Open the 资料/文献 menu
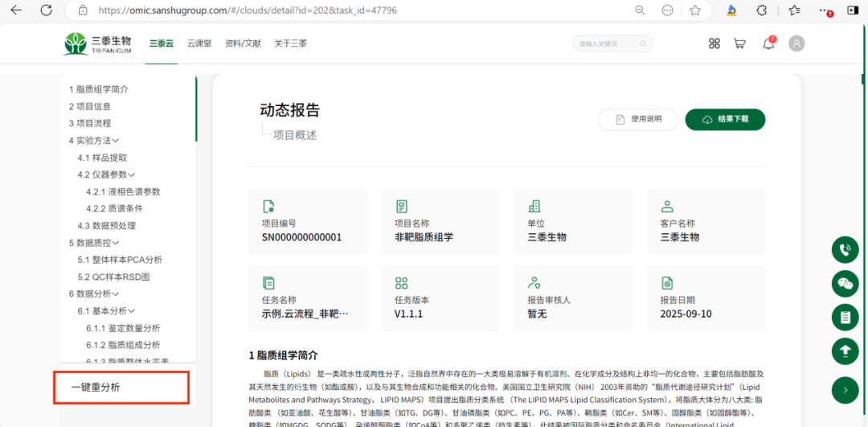The image size is (868, 427). pos(243,43)
